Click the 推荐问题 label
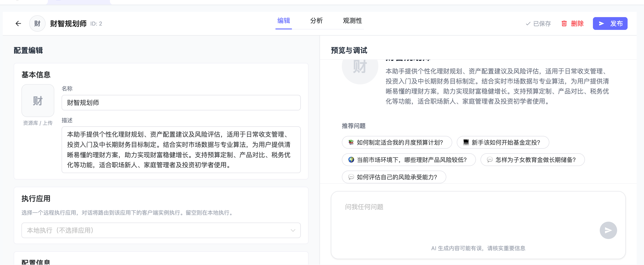 click(x=353, y=126)
